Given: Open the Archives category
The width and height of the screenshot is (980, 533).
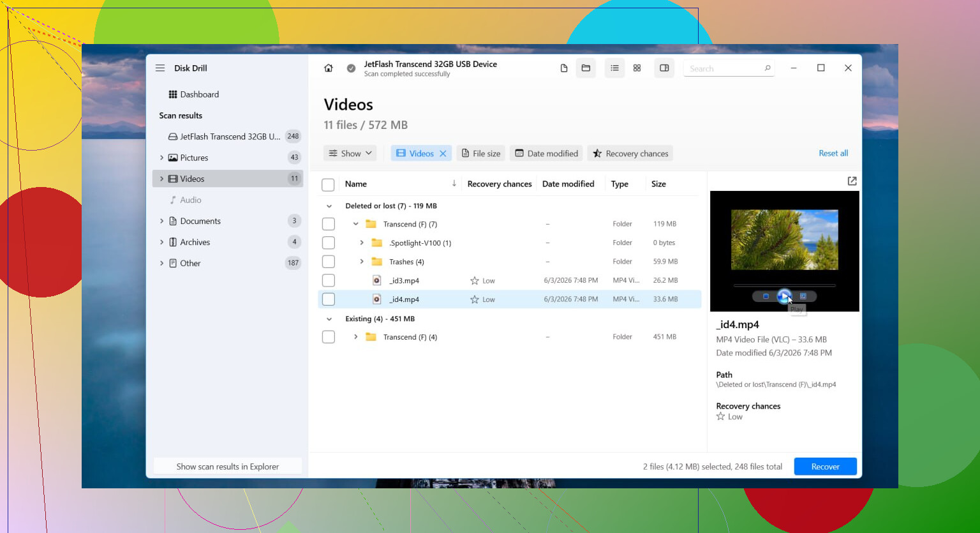Looking at the screenshot, I should 228,242.
